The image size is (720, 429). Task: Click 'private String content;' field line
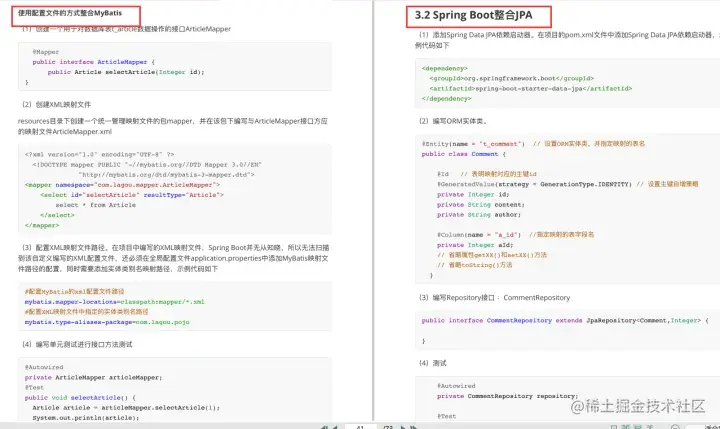click(x=480, y=204)
